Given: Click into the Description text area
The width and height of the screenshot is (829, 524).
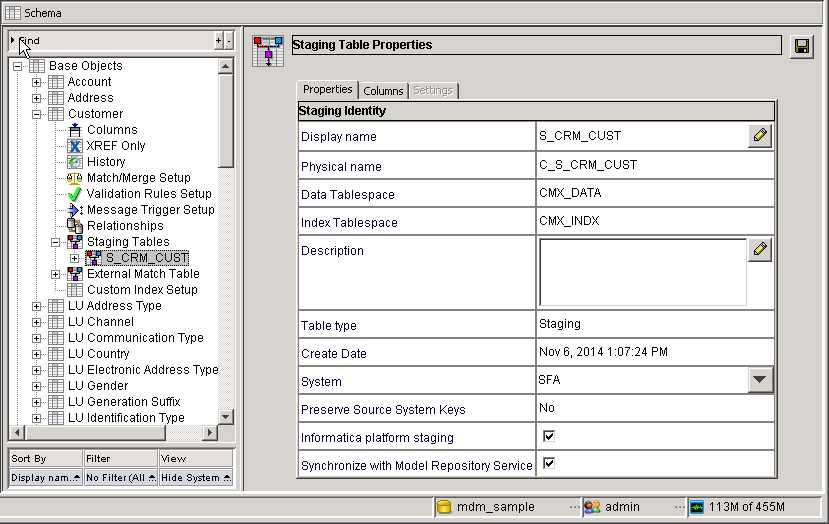Looking at the screenshot, I should coord(642,272).
